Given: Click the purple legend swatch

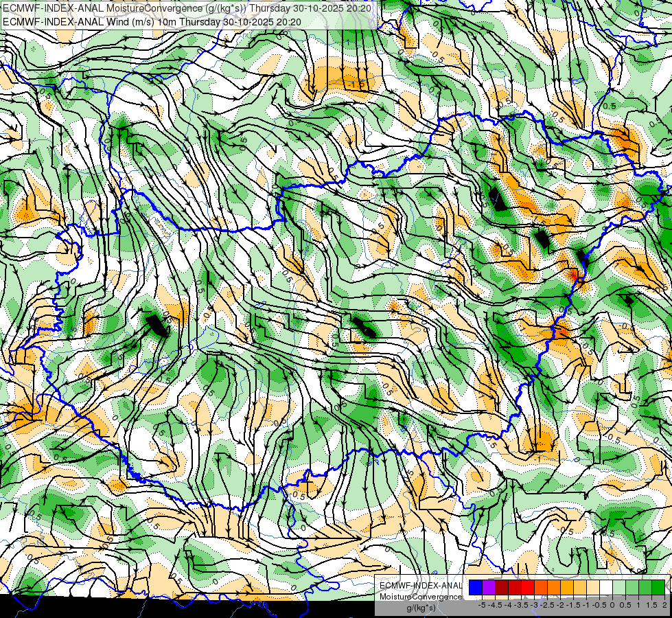Looking at the screenshot, I should (x=489, y=587).
